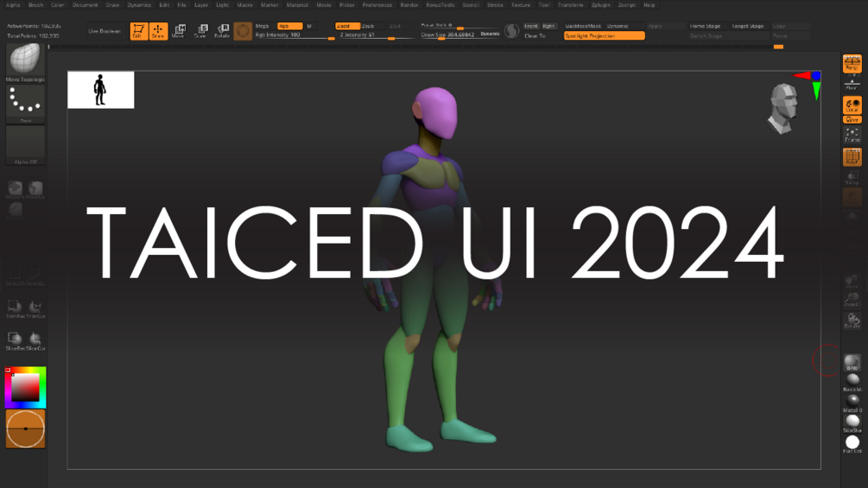
Task: Open the Color menu
Action: pos(58,5)
